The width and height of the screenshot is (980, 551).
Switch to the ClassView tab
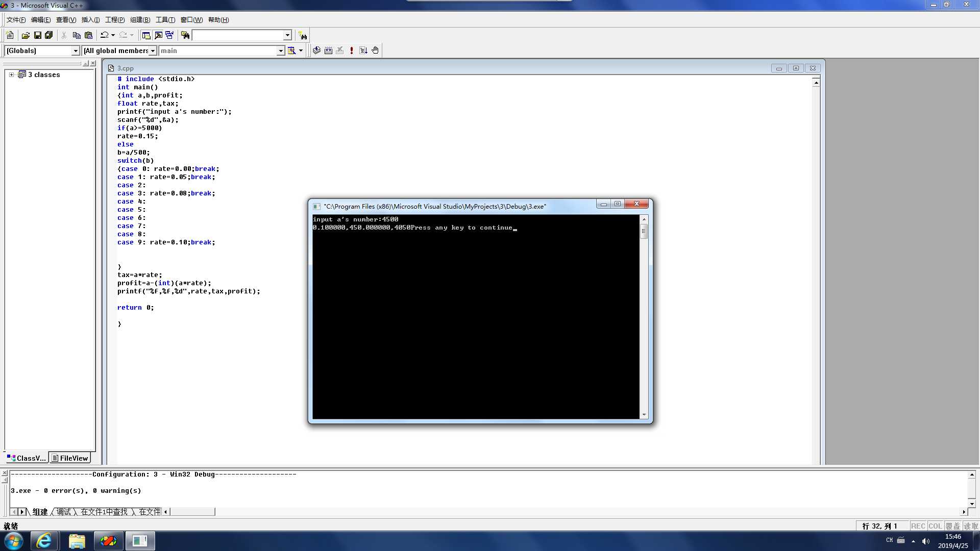point(27,458)
